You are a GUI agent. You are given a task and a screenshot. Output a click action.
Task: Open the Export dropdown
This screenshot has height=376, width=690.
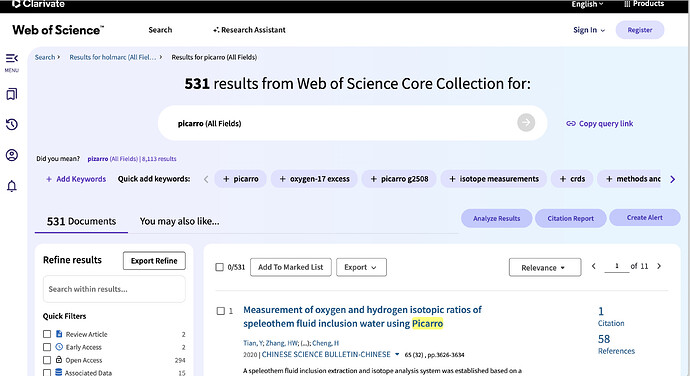[x=361, y=267]
